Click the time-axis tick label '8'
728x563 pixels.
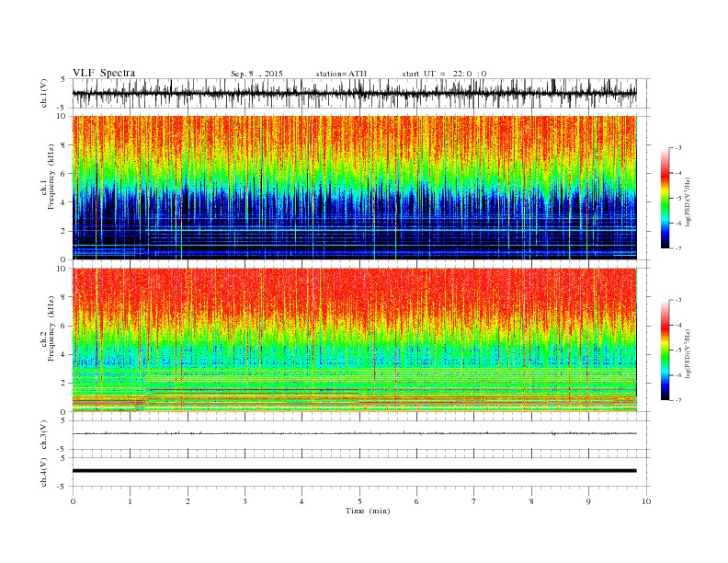531,501
